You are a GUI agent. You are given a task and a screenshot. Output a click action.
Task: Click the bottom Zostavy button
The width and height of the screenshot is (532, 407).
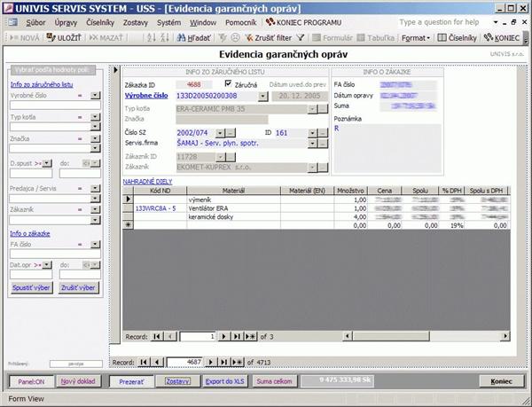click(178, 381)
